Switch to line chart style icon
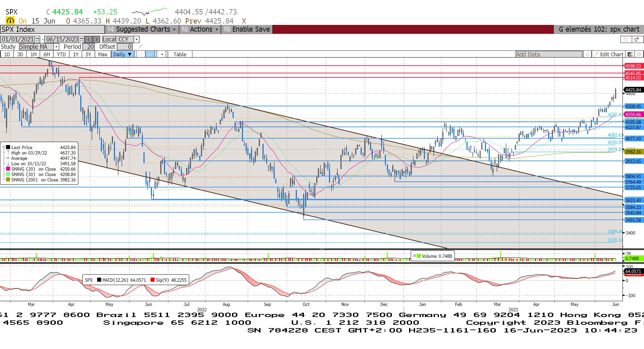The height and width of the screenshot is (349, 644). click(x=141, y=54)
